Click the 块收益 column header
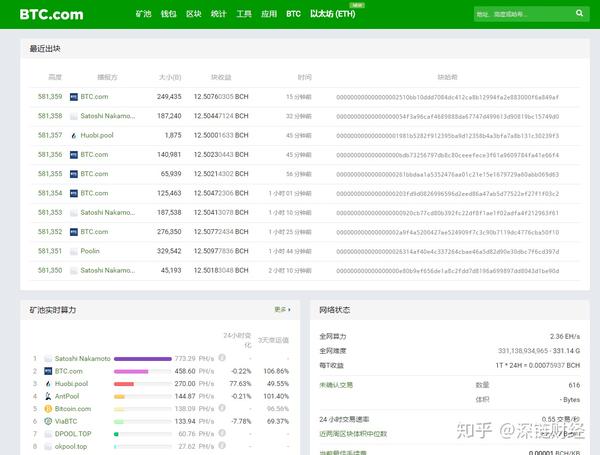 click(x=221, y=77)
